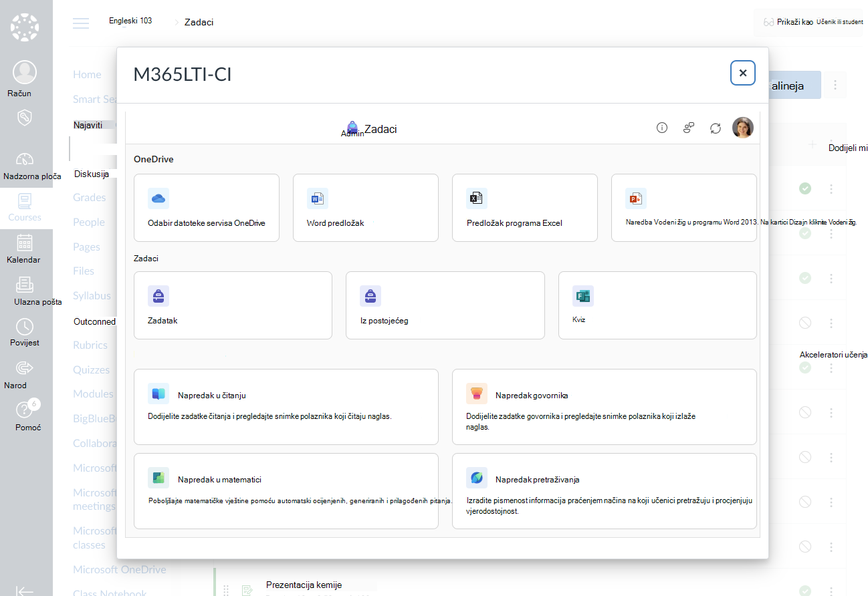Close the M365LTI-CI dialog
Image resolution: width=868 pixels, height=596 pixels.
[x=743, y=73]
